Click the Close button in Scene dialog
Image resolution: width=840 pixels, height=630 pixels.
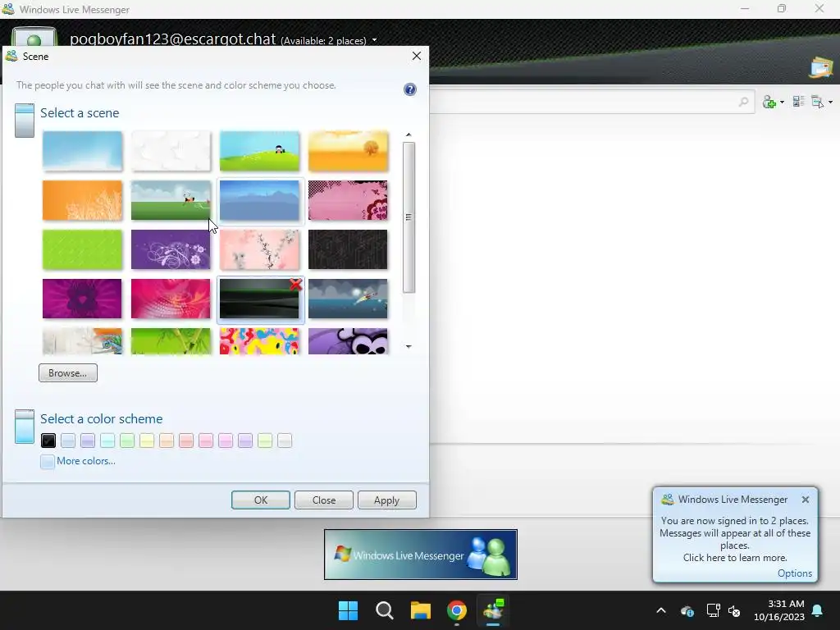(323, 500)
